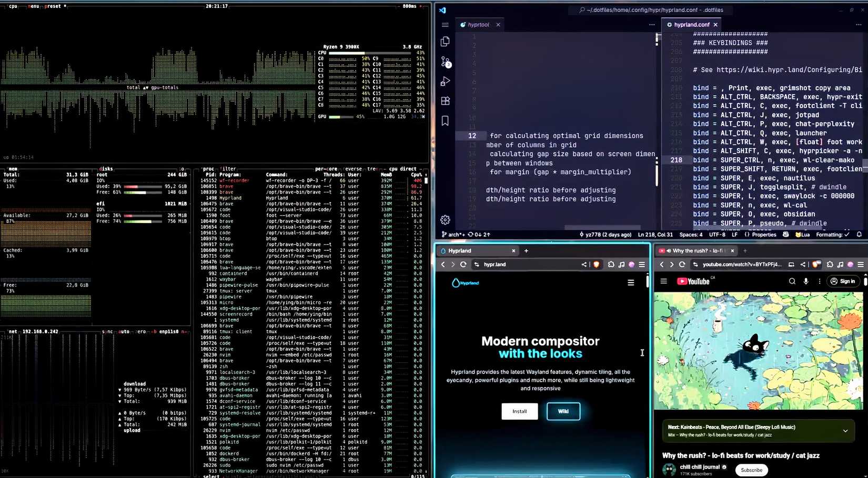
Task: Click Brave Shields icon in Hyprland browser window
Action: (x=596, y=265)
